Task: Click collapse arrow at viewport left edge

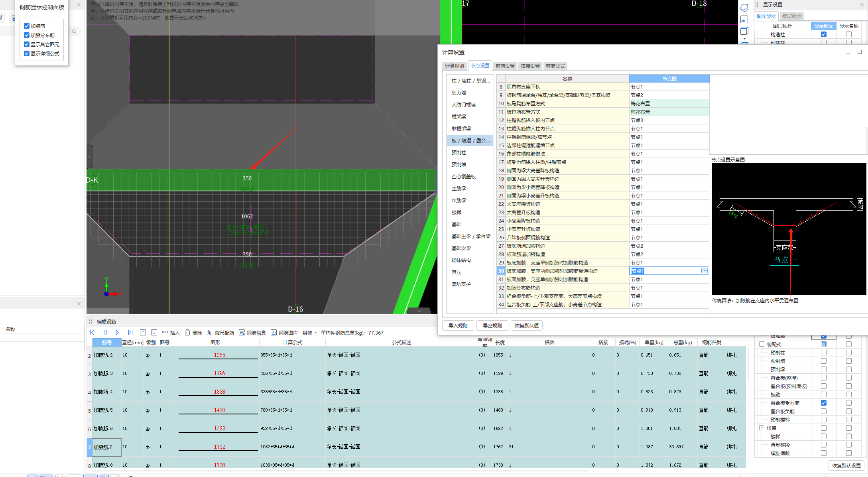Action: pos(90,156)
